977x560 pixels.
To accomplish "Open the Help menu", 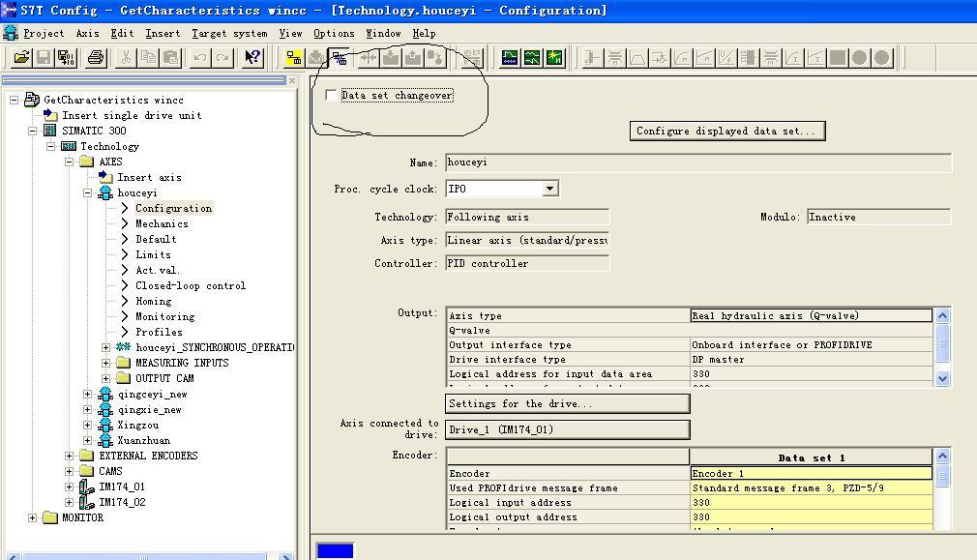I will pos(424,34).
